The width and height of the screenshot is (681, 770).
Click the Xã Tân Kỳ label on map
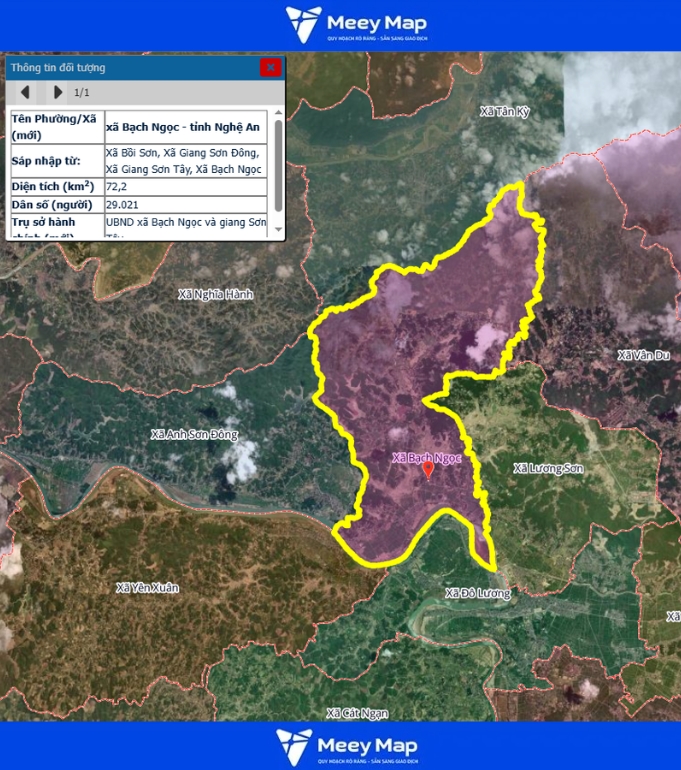[505, 111]
